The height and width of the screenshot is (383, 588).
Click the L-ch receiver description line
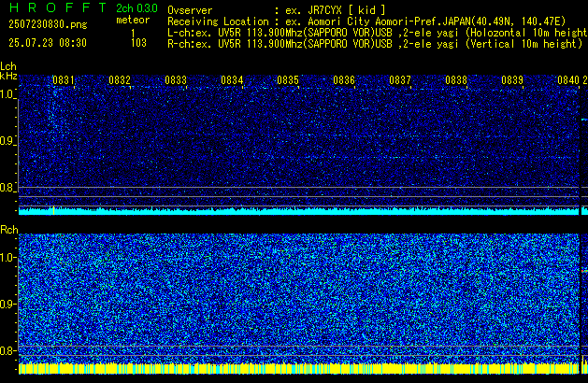[x=378, y=33]
